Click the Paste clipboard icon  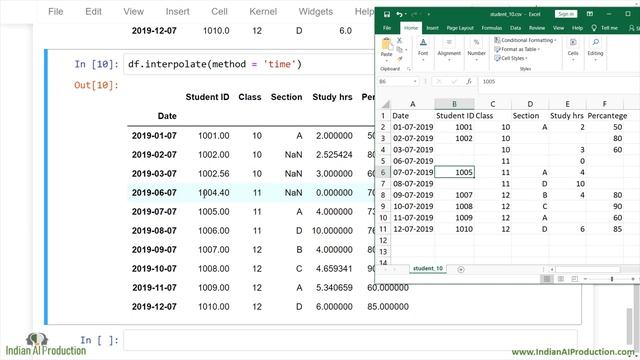coord(386,44)
